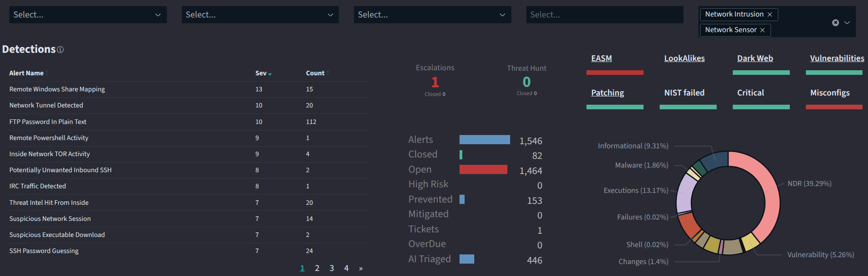The width and height of the screenshot is (868, 276).
Task: Click the Detections info icon
Action: click(60, 50)
